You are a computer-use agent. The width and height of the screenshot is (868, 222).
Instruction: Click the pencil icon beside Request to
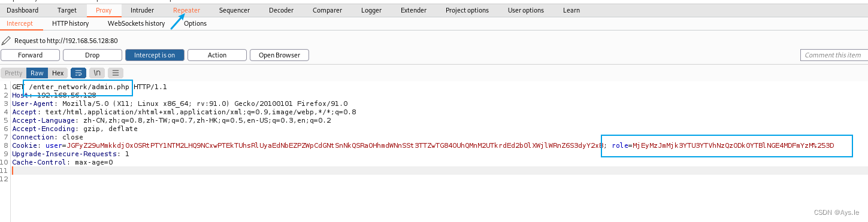click(7, 41)
